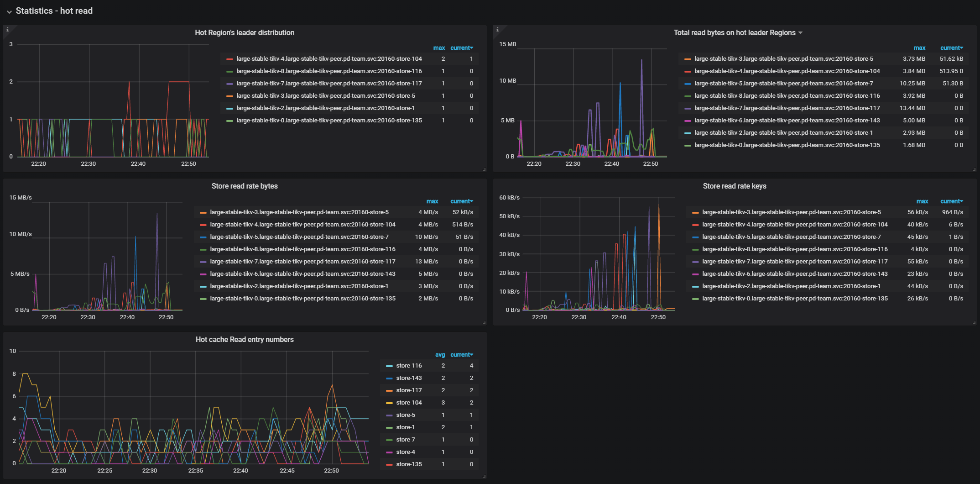Click the max column header in Store read rate bytes
Screen dimensions: 980x484
point(432,201)
